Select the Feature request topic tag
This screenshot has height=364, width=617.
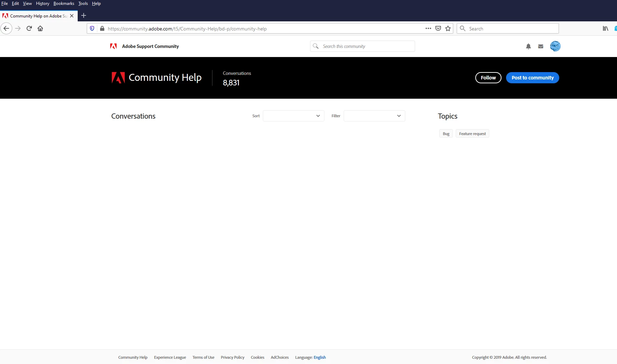coord(472,134)
